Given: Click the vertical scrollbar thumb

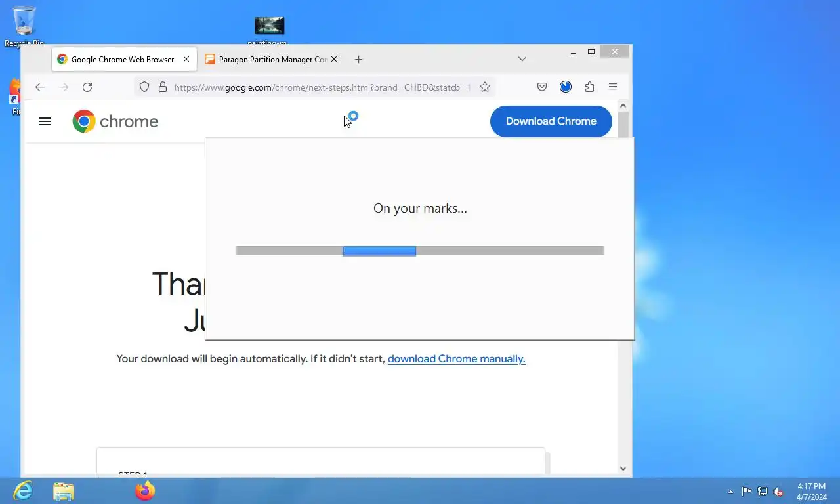Looking at the screenshot, I should 623,125.
